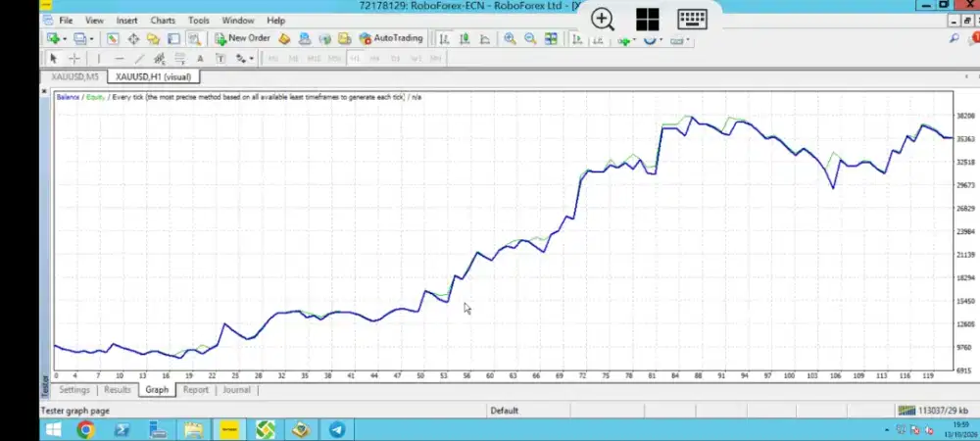Viewport: 980px width, 441px height.
Task: Toggle Auto Scroll chart icon
Action: [x=577, y=39]
